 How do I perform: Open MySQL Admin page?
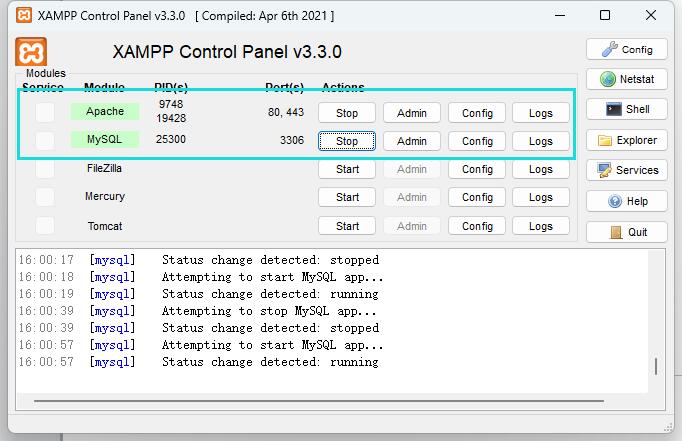pos(411,141)
